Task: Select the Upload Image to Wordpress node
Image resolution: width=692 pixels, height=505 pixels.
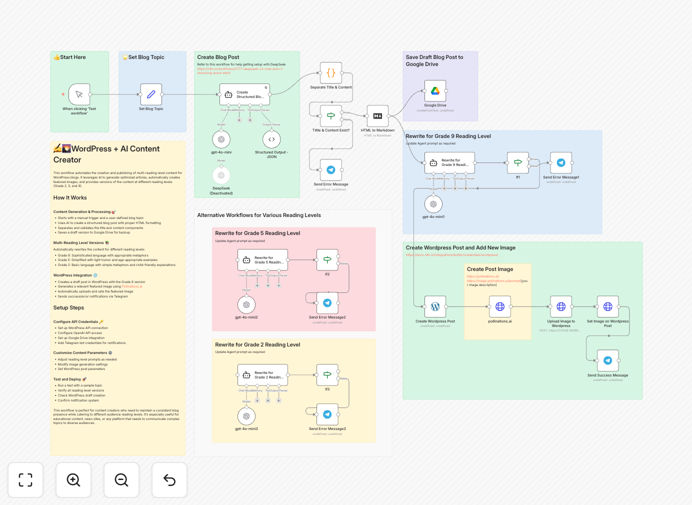Action: (561, 306)
